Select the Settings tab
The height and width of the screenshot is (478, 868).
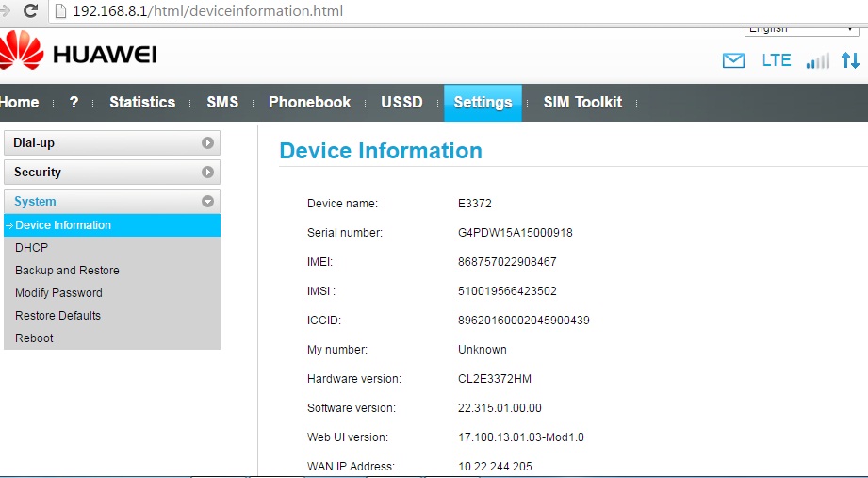(483, 103)
